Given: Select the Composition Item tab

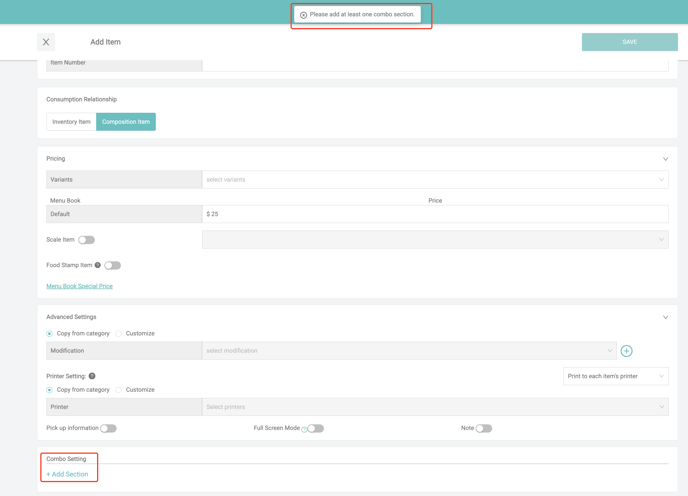Looking at the screenshot, I should 126,122.
